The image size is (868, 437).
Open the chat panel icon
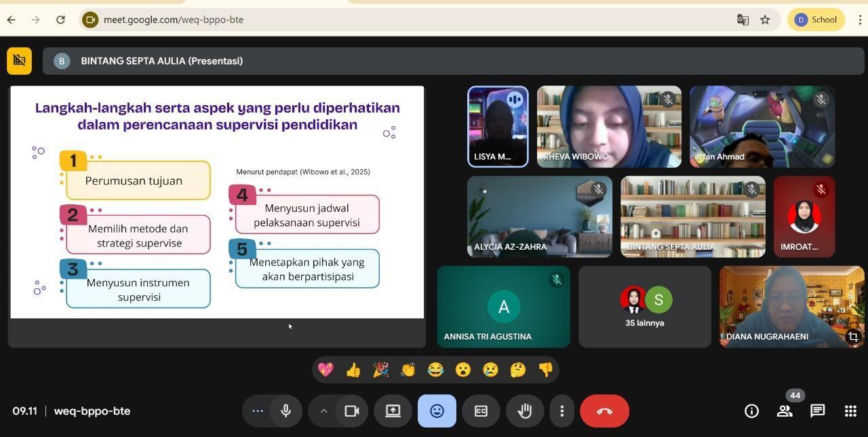(x=817, y=411)
